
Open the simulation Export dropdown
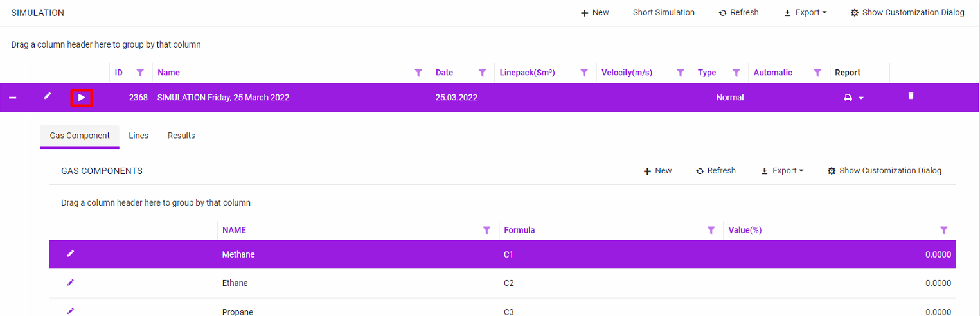tap(805, 12)
